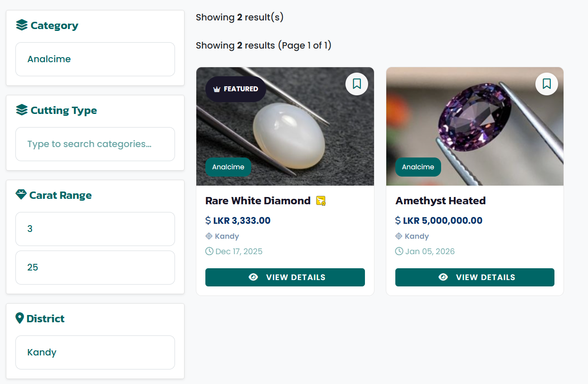Click the certified badge next to Rare White Diamond
The image size is (588, 384).
click(321, 201)
